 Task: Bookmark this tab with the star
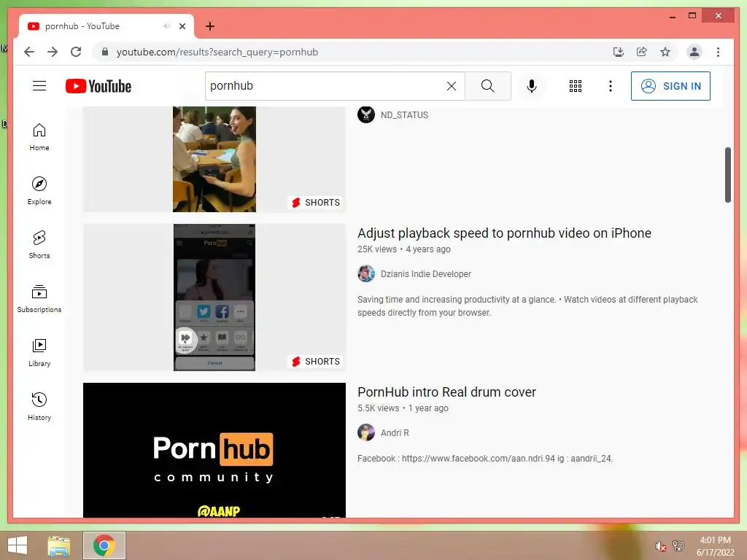pos(665,52)
